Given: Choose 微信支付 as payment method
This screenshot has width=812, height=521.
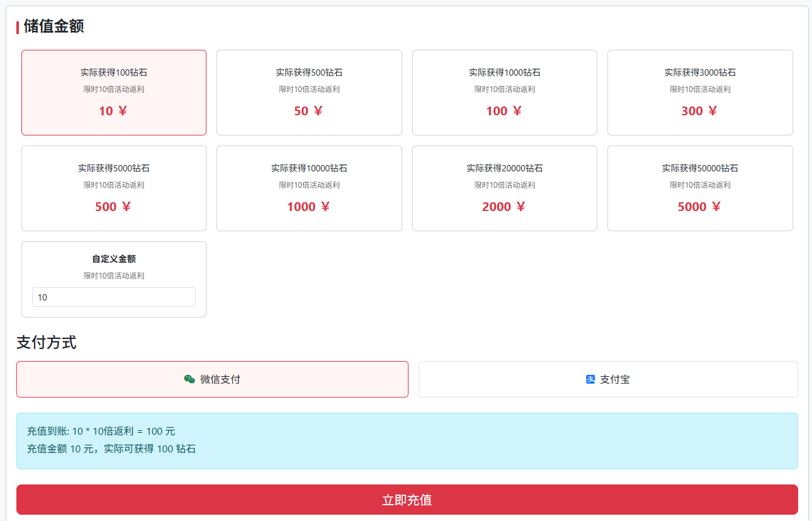Looking at the screenshot, I should point(212,379).
